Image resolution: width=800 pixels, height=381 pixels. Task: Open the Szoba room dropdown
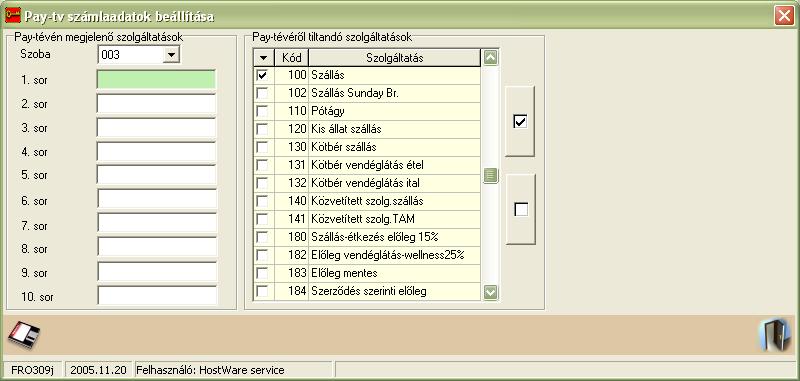pyautogui.click(x=171, y=55)
